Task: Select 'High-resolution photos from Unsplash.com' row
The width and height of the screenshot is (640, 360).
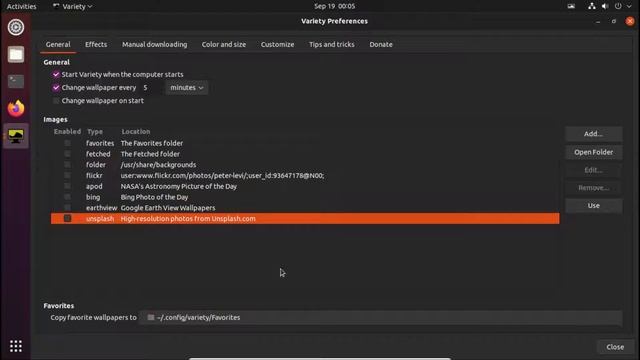Action: 305,218
